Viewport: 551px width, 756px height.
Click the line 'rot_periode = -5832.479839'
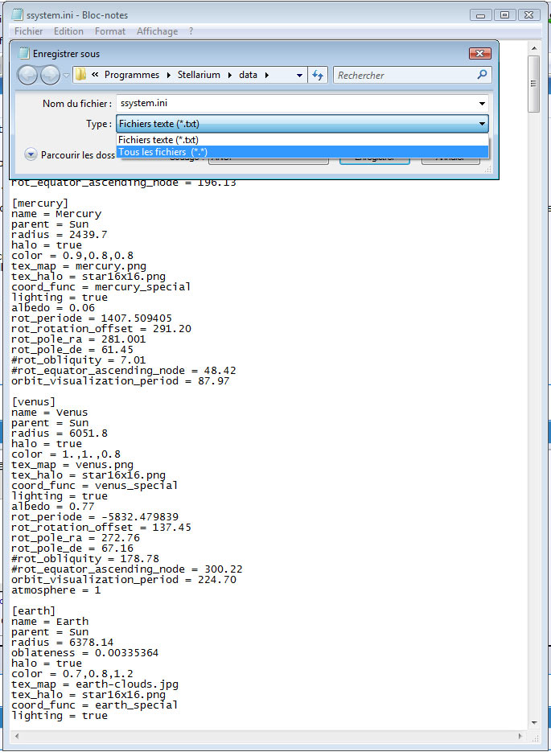coord(95,517)
